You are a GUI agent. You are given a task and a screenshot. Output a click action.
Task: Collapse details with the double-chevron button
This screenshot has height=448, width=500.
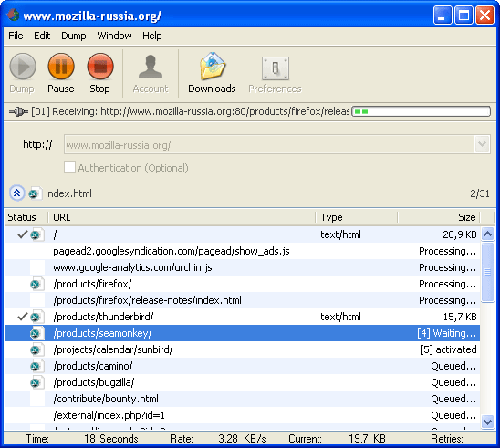pyautogui.click(x=17, y=193)
